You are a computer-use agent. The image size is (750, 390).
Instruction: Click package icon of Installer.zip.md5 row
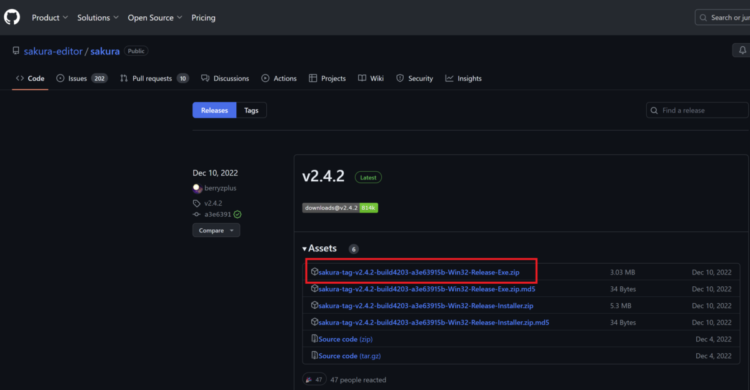click(314, 322)
